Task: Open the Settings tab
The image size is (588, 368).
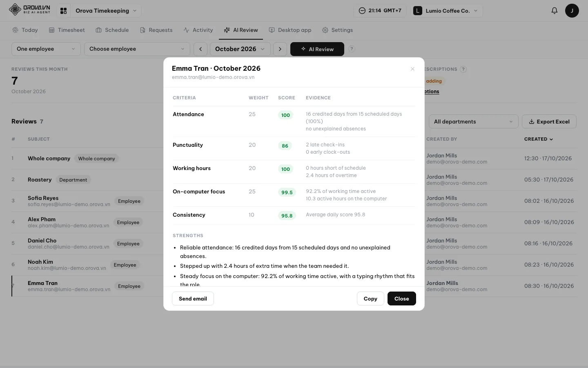Action: tap(338, 30)
